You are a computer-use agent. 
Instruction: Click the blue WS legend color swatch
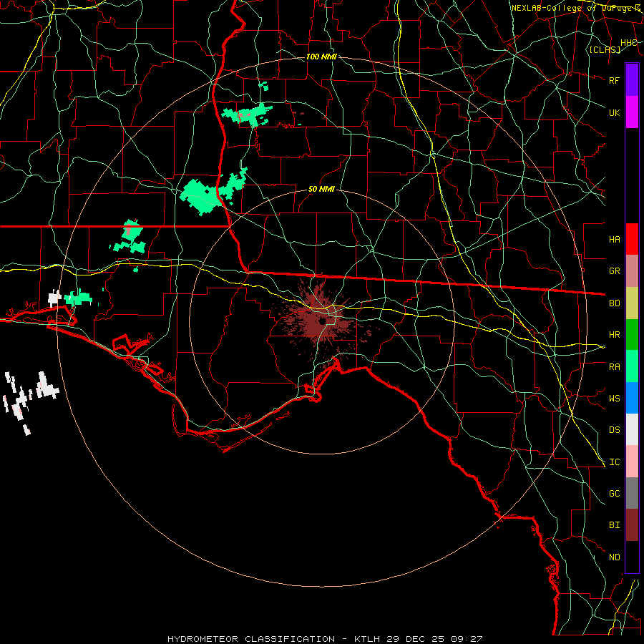pos(632,398)
